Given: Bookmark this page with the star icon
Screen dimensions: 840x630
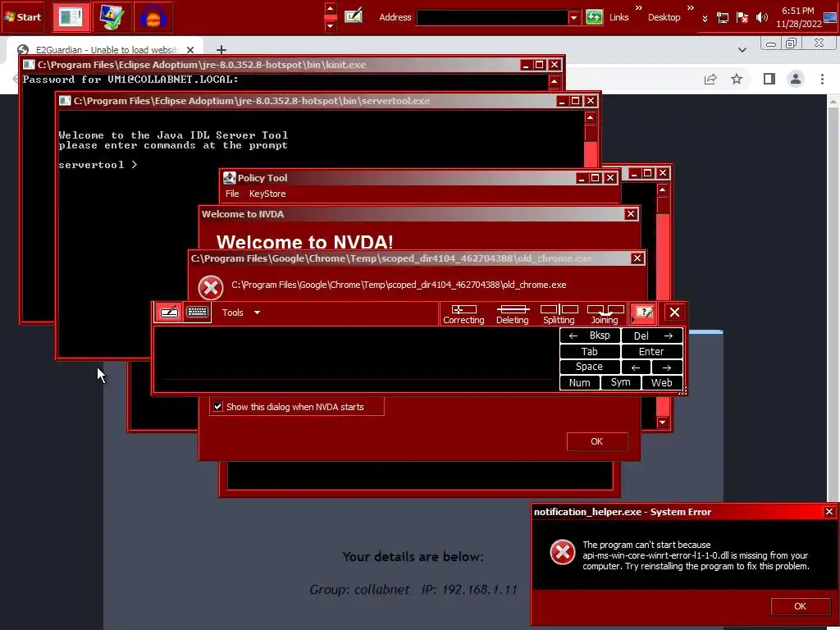Looking at the screenshot, I should (737, 80).
